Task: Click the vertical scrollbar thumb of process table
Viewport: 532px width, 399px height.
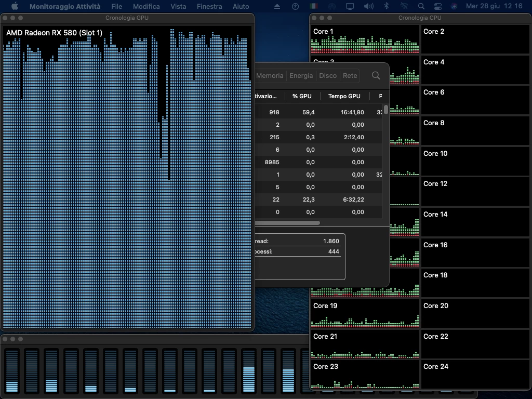Action: (386, 110)
